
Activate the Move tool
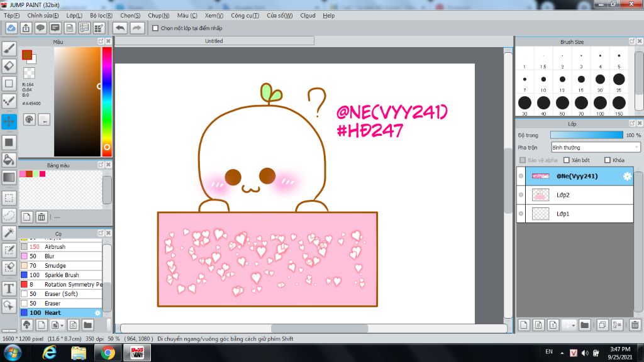[x=9, y=121]
